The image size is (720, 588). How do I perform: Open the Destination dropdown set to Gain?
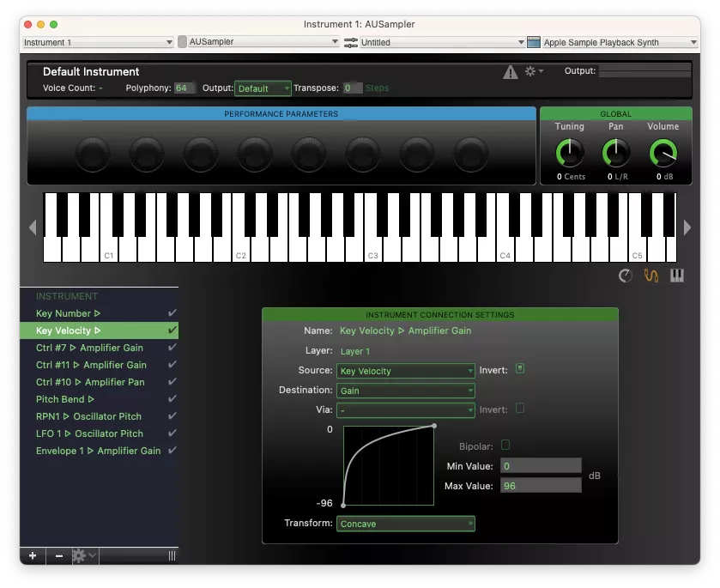[x=405, y=391]
